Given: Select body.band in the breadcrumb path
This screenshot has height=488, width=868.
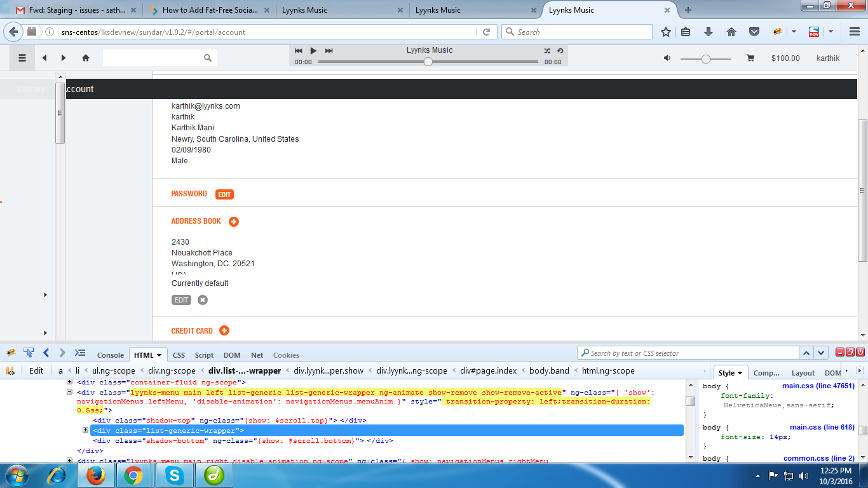Looking at the screenshot, I should [549, 370].
